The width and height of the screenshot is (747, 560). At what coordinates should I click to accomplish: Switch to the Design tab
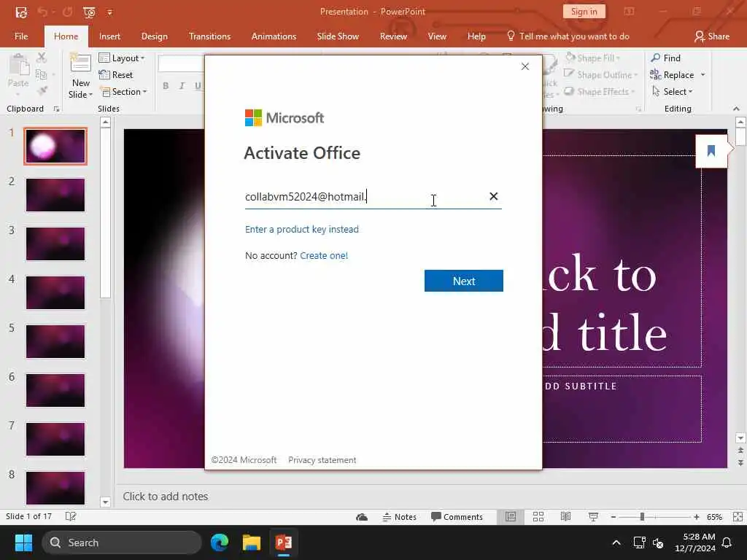tap(155, 36)
